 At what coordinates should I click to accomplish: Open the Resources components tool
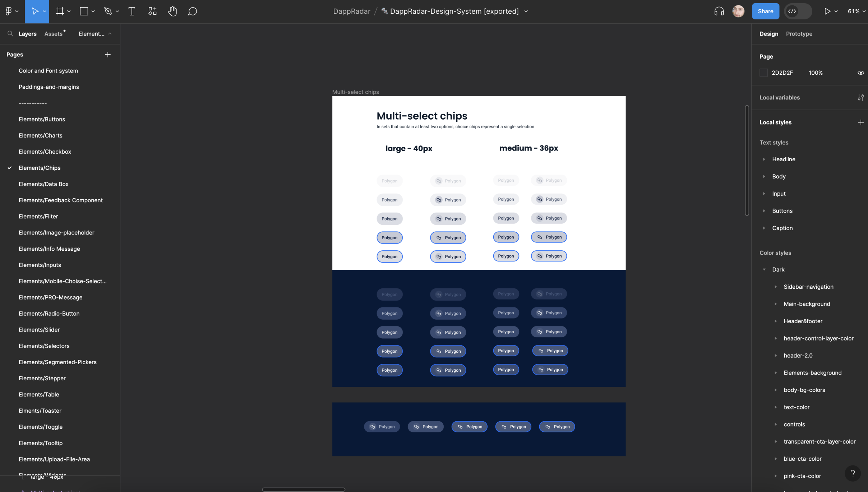(x=152, y=11)
